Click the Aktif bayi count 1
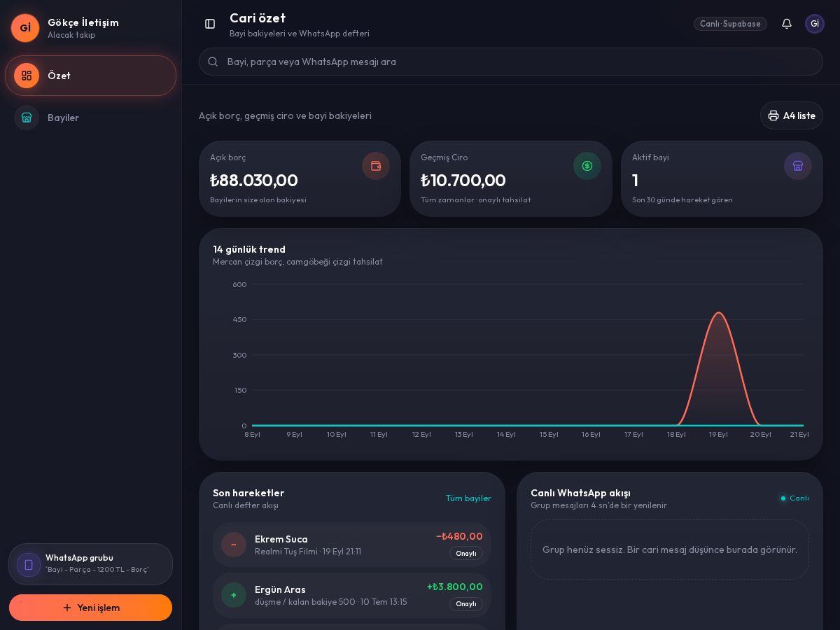The height and width of the screenshot is (630, 840). [635, 180]
